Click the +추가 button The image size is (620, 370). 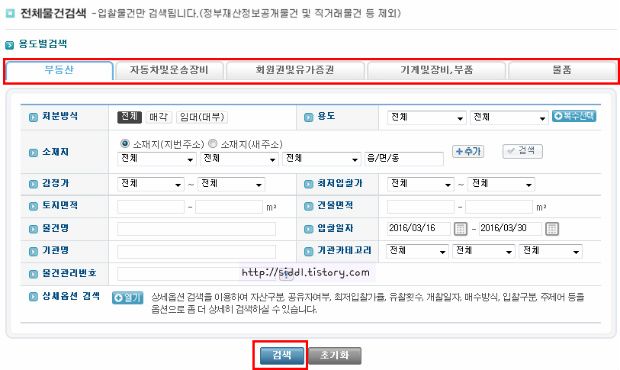tap(468, 151)
